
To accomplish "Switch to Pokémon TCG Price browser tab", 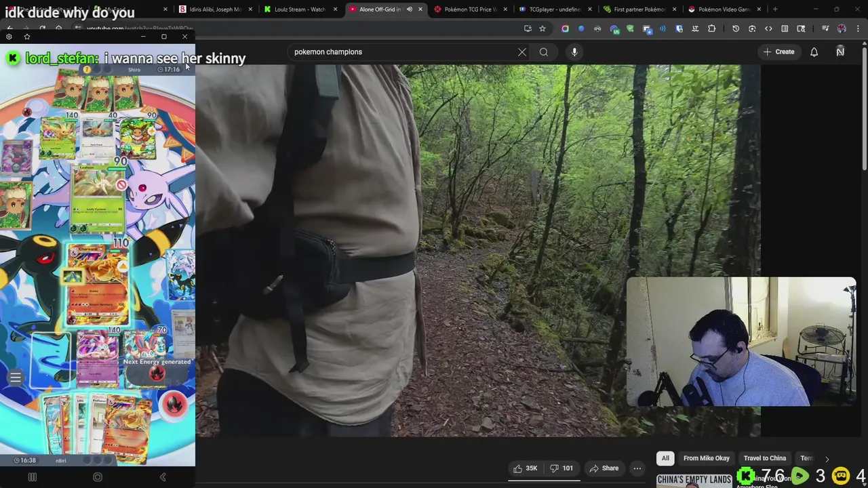I will pos(470,9).
